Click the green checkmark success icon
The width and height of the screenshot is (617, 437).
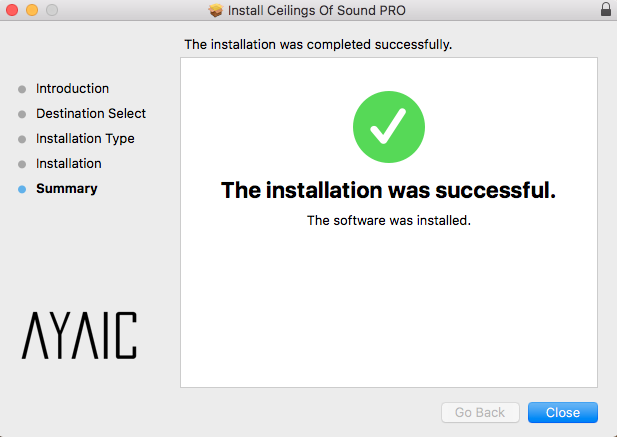[x=388, y=127]
